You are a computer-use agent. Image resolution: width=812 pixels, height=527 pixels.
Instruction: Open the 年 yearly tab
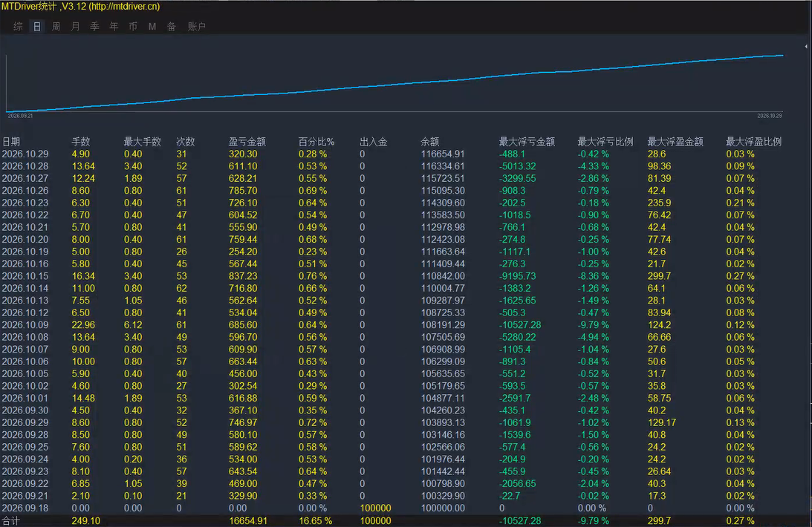[114, 27]
